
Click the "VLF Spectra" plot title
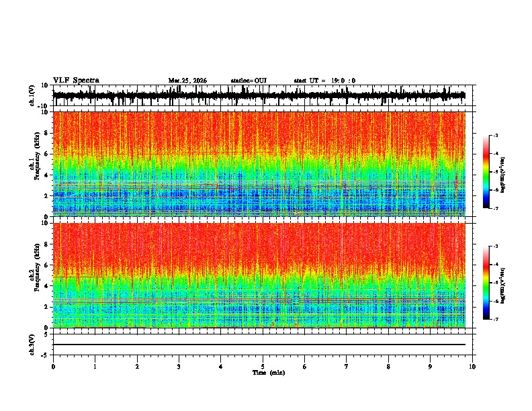76,81
